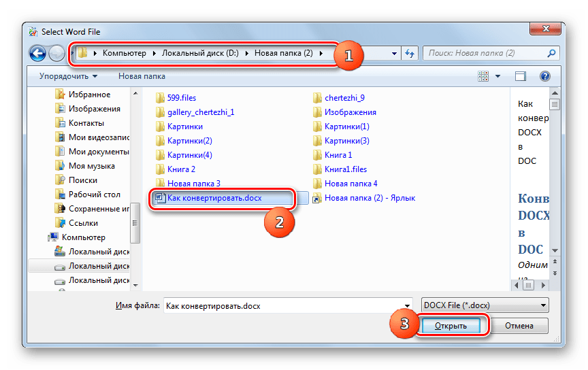Select the Новая папка 4 folder name
588x370 pixels.
(x=351, y=184)
